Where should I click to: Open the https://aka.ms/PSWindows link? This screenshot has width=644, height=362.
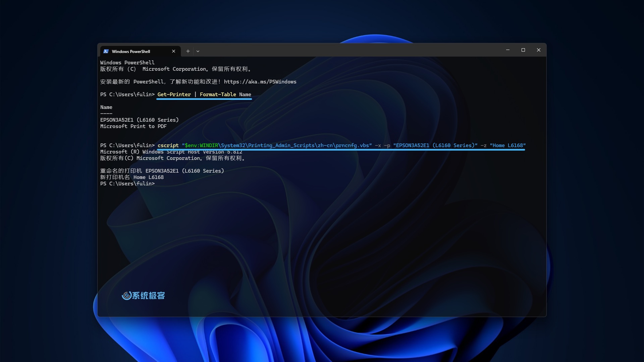coord(260,82)
